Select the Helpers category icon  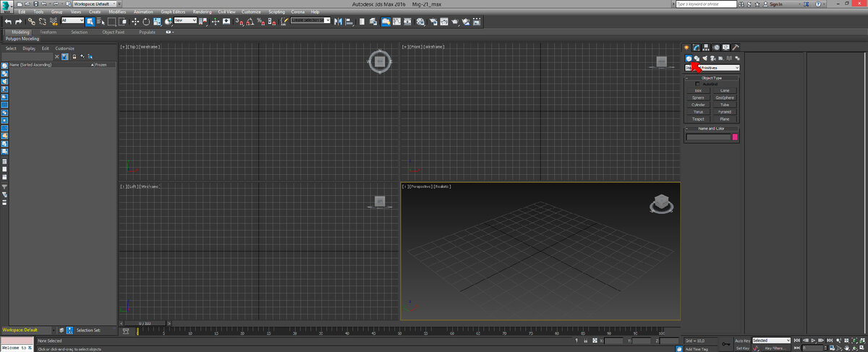(721, 59)
